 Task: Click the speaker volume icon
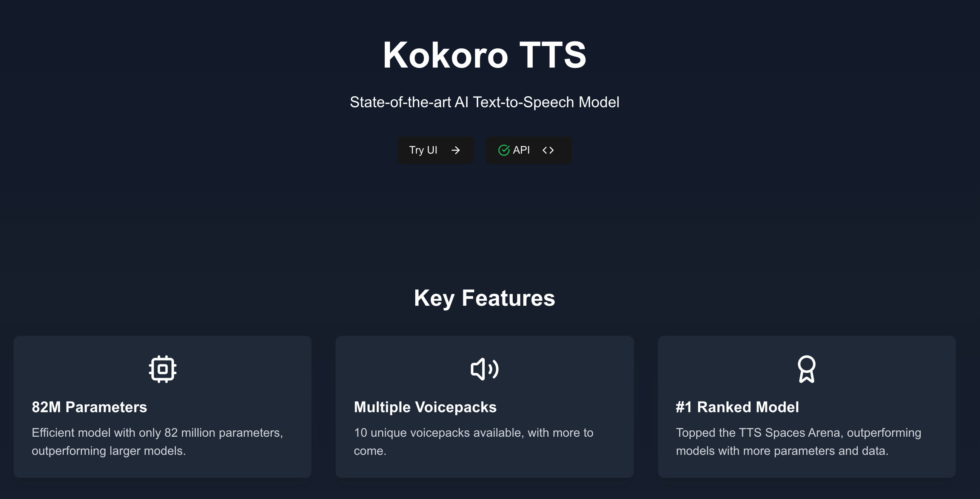(x=484, y=369)
